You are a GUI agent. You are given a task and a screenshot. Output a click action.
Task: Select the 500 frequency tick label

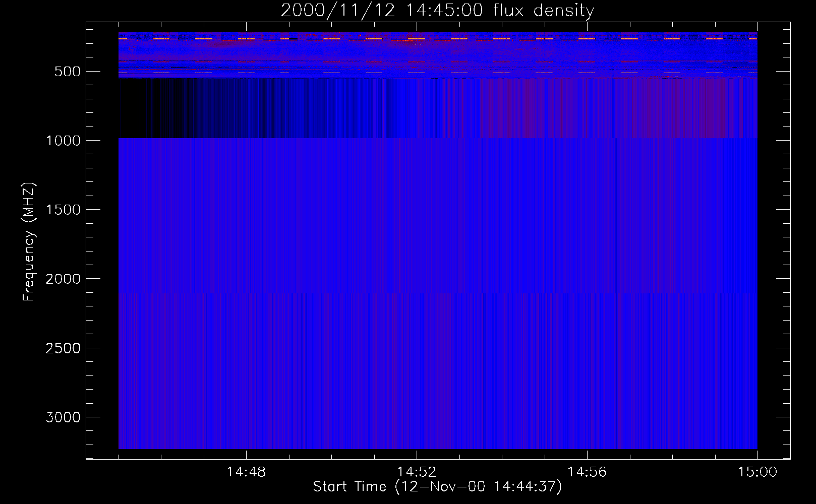pyautogui.click(x=68, y=72)
